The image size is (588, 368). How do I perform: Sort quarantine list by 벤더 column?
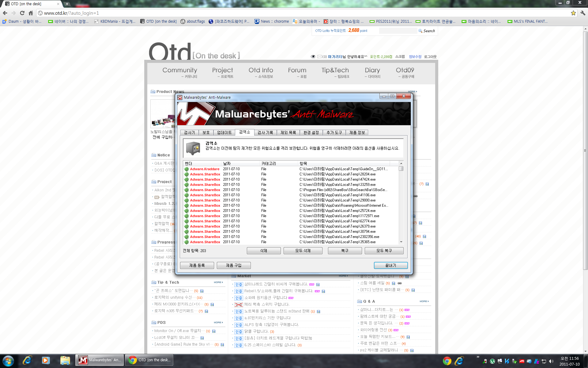click(202, 163)
